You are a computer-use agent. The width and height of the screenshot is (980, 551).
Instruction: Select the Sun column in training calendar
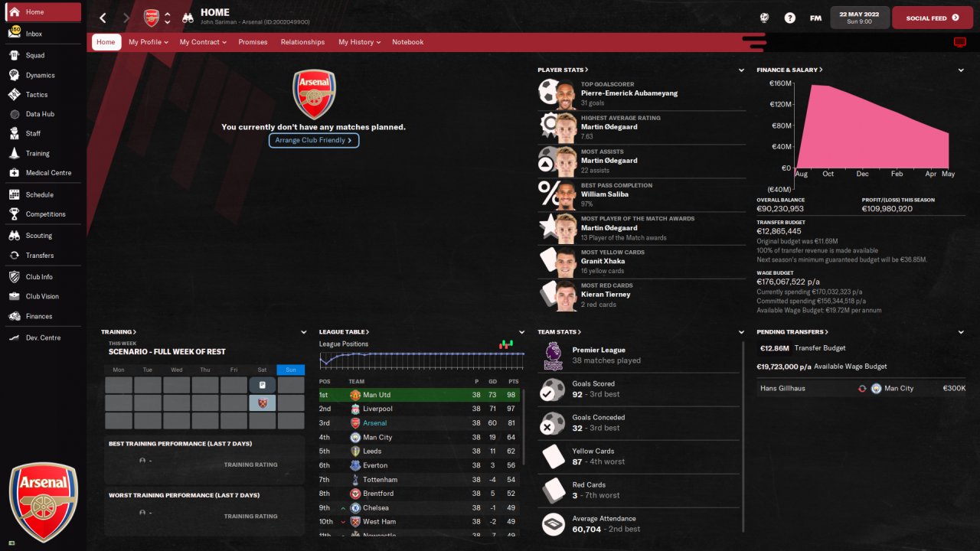coord(291,370)
